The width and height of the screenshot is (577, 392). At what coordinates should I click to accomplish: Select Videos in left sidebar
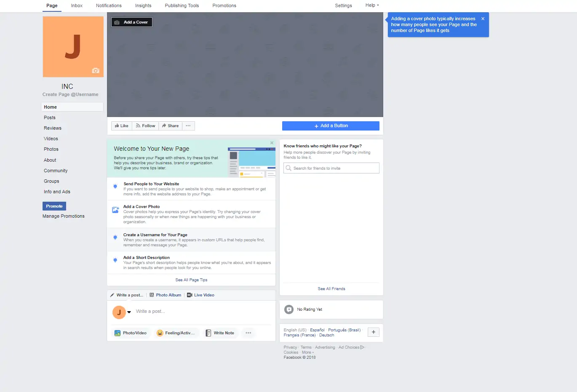click(x=51, y=139)
